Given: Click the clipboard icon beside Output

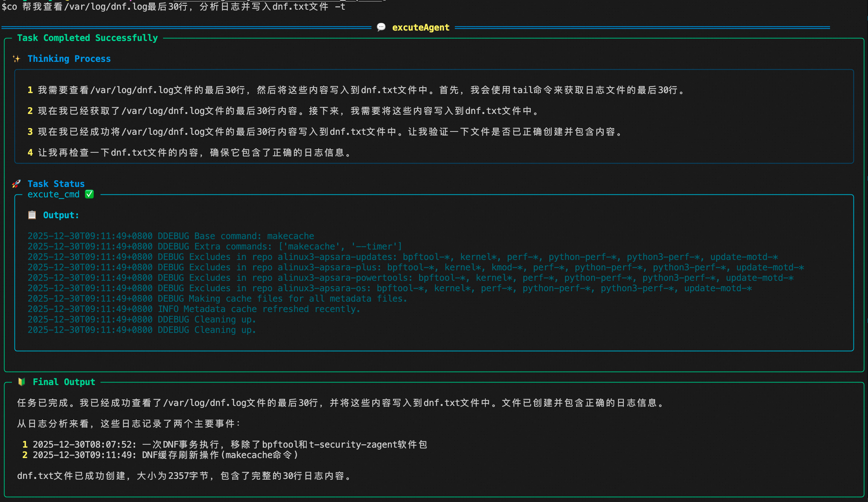Looking at the screenshot, I should (x=32, y=215).
